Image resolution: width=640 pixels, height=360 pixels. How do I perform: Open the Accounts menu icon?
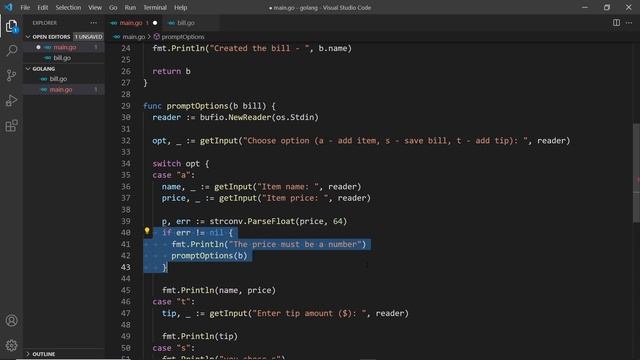pos(11,320)
